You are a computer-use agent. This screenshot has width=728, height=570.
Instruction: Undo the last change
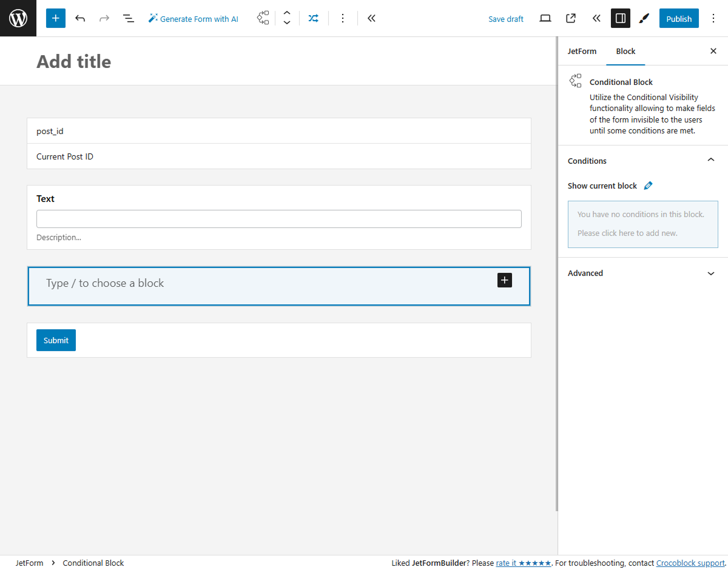click(80, 18)
